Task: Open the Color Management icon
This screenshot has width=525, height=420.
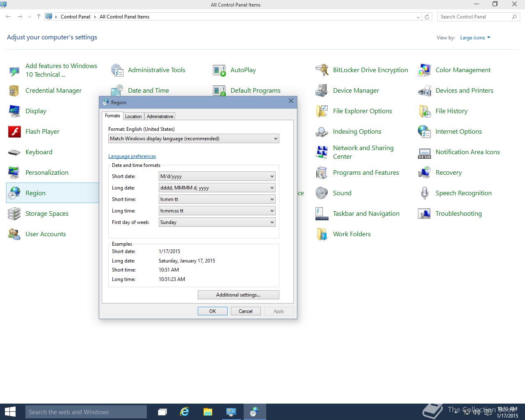Action: tap(425, 70)
